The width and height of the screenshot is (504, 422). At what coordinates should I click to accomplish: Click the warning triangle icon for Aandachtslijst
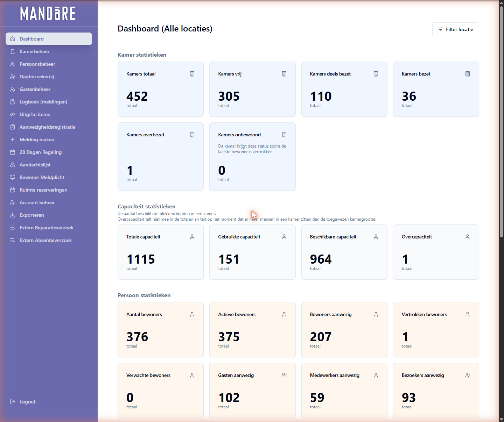point(13,165)
